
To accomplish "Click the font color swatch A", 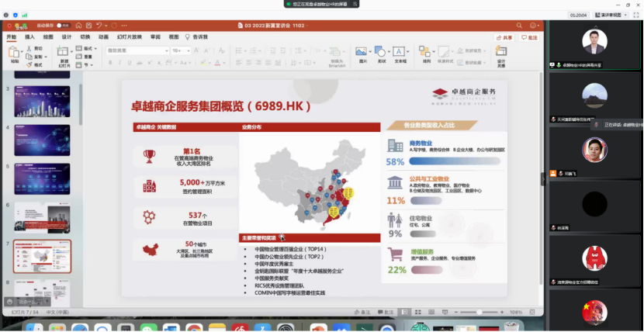I will coord(218,63).
